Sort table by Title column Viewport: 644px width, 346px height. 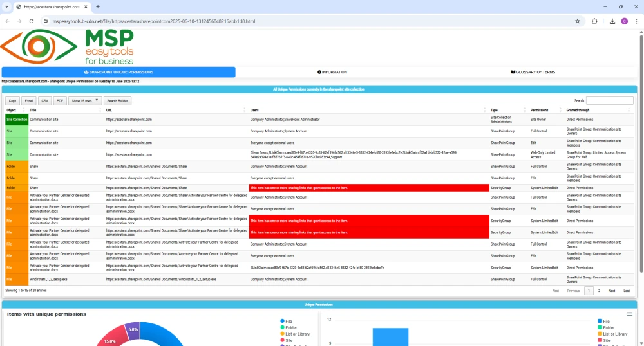[66, 110]
